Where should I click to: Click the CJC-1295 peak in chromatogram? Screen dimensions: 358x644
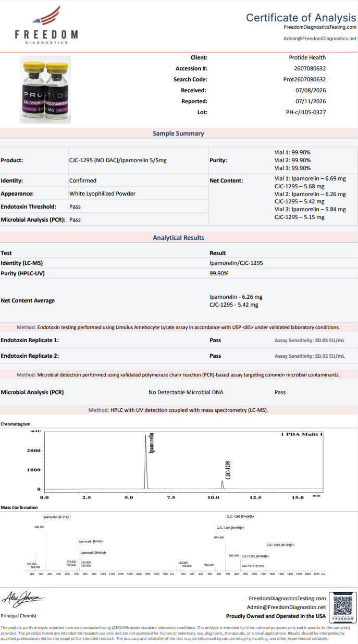click(x=223, y=485)
